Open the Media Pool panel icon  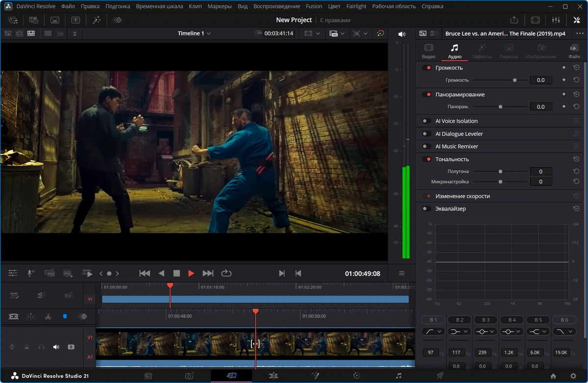coord(13,20)
